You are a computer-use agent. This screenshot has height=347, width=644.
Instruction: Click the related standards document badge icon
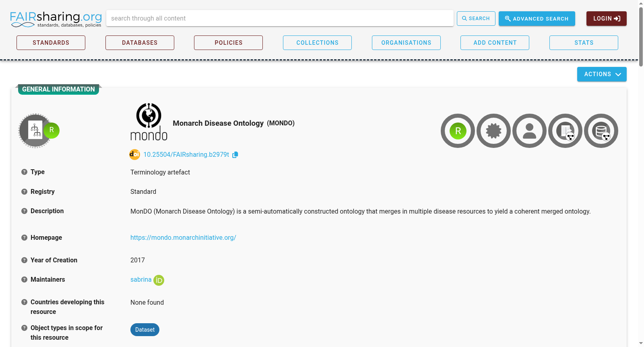566,131
